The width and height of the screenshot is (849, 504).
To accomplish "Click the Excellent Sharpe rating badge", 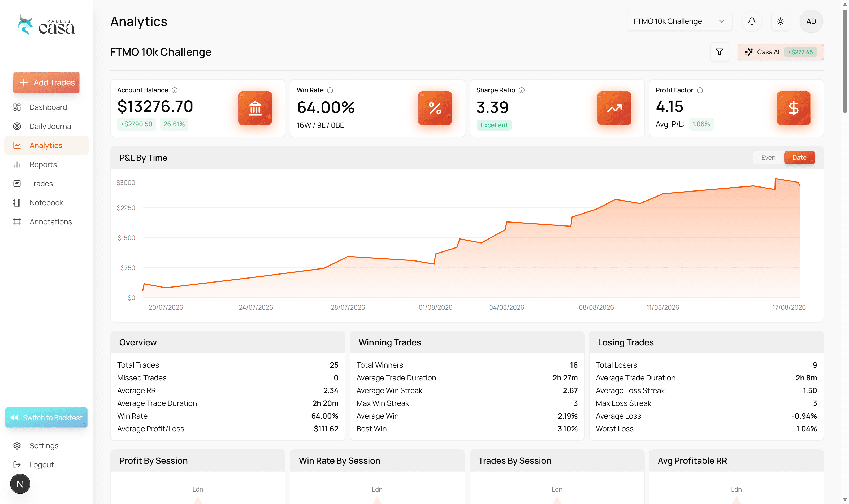I will pyautogui.click(x=494, y=125).
